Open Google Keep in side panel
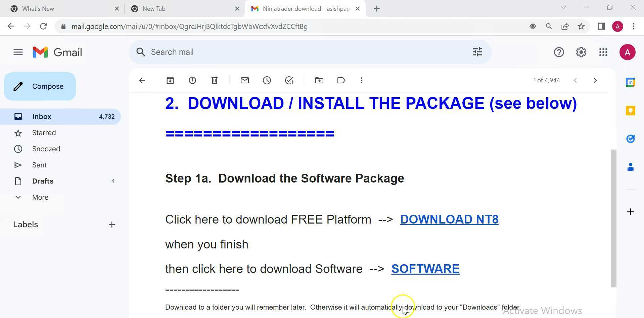Screen dimensions: 644x318 (x=631, y=111)
